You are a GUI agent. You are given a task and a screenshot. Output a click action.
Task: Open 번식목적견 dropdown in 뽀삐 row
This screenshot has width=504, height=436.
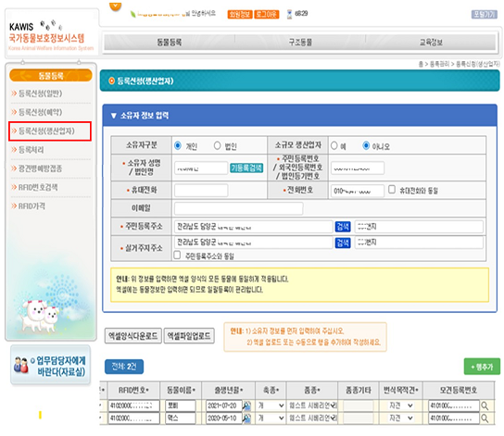click(x=401, y=405)
